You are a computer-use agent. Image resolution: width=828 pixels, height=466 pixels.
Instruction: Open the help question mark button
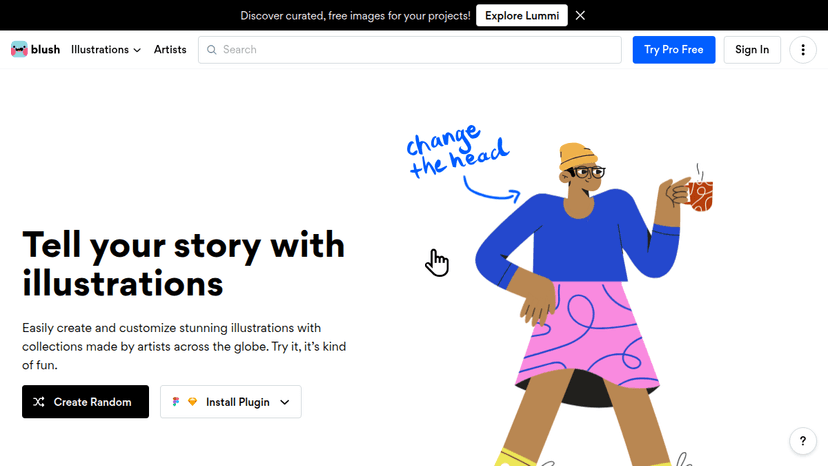803,441
